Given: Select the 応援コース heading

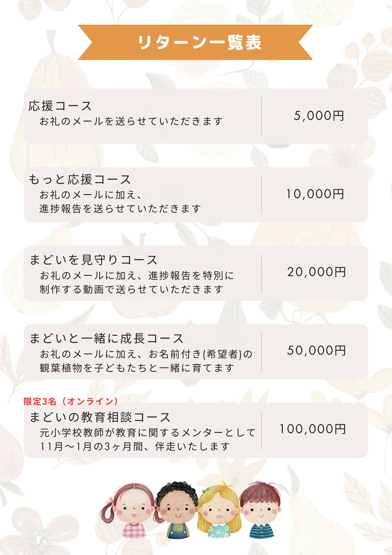Looking at the screenshot, I should click(x=60, y=106).
